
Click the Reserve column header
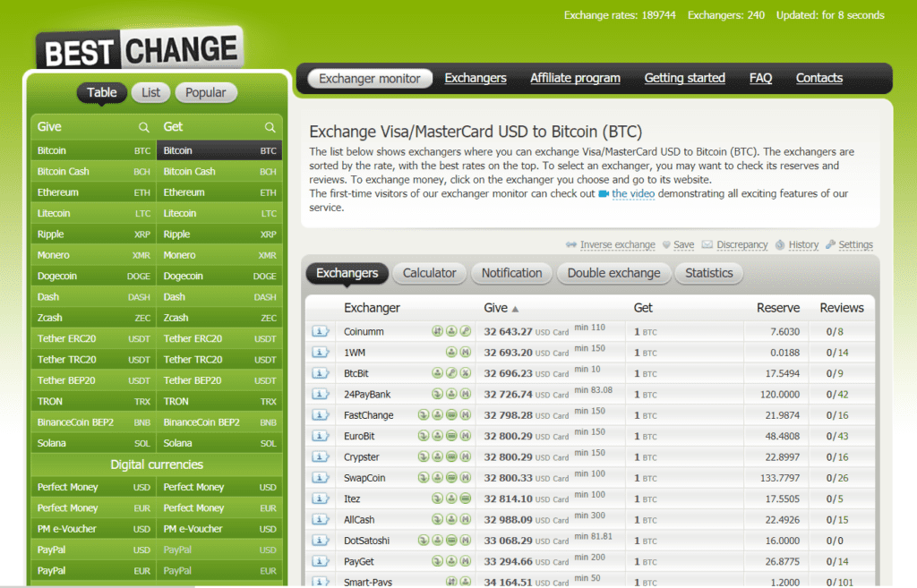pyautogui.click(x=778, y=308)
